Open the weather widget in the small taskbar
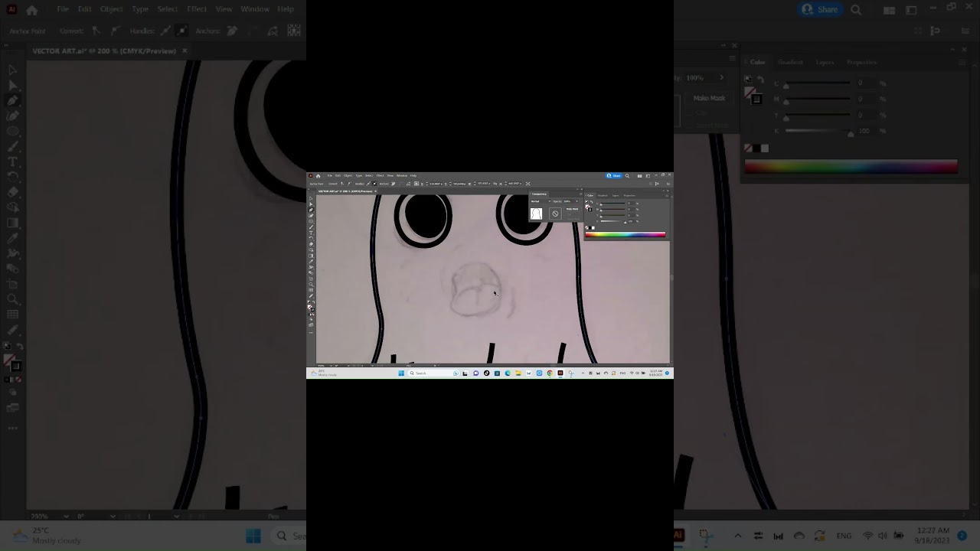The width and height of the screenshot is (980, 551). (x=323, y=373)
